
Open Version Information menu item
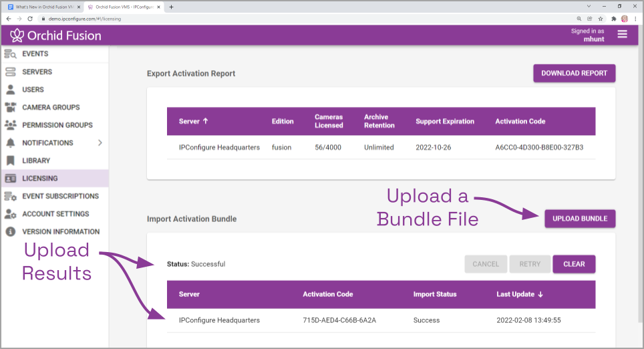[61, 231]
